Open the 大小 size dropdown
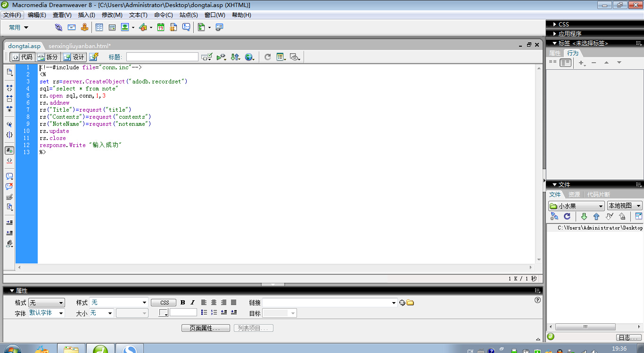This screenshot has height=353, width=644. coord(101,313)
